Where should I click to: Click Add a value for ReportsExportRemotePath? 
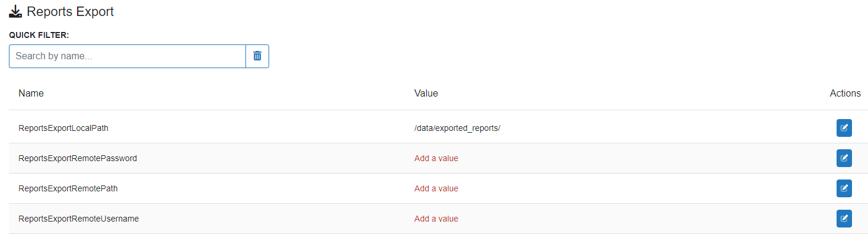pyautogui.click(x=436, y=188)
